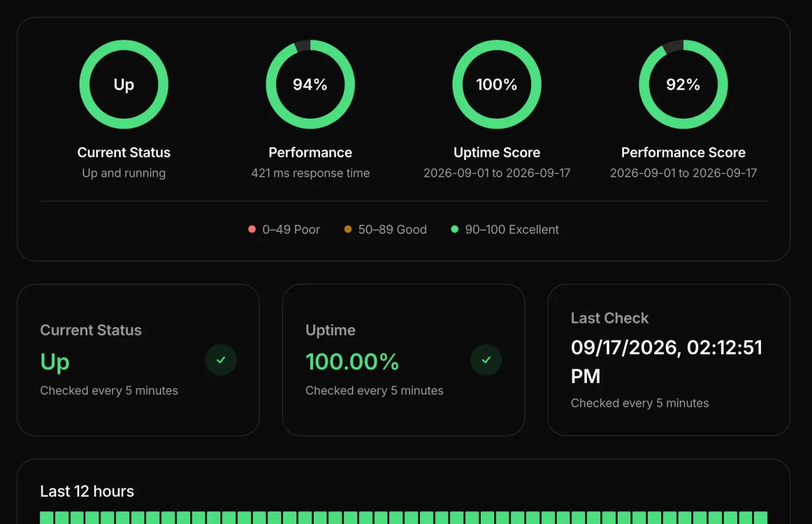Click the '0–49 Poor' legend label
Image resolution: width=812 pixels, height=524 pixels.
[x=291, y=230]
